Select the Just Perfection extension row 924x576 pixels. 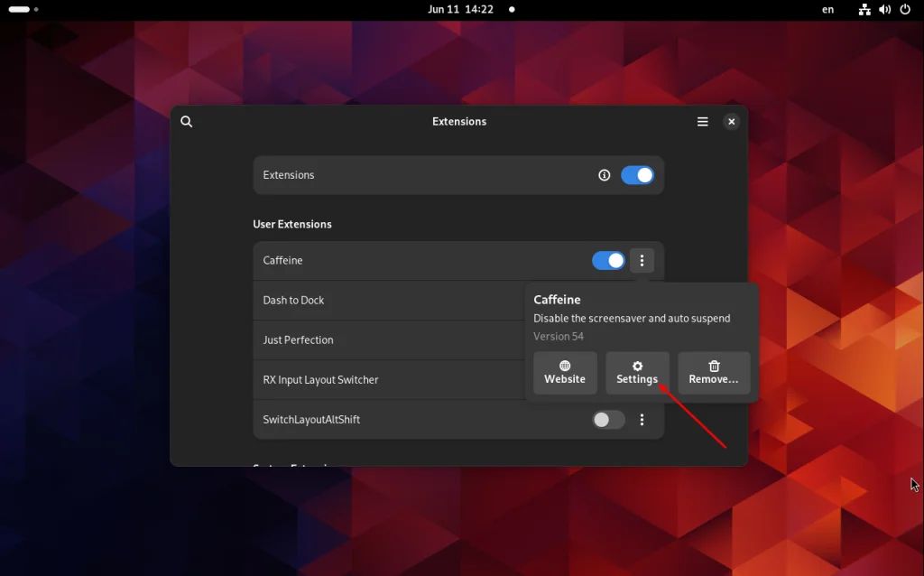click(389, 340)
